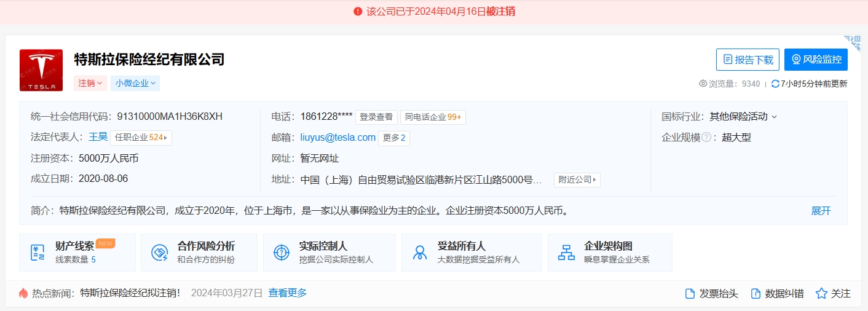This screenshot has height=311, width=868.
Task: Click the star icon to follow company
Action: tap(821, 294)
